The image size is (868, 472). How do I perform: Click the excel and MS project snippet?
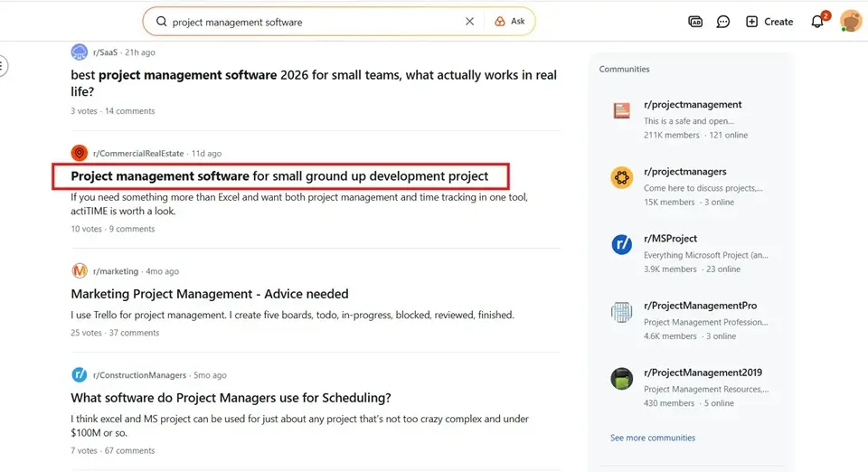coord(299,426)
